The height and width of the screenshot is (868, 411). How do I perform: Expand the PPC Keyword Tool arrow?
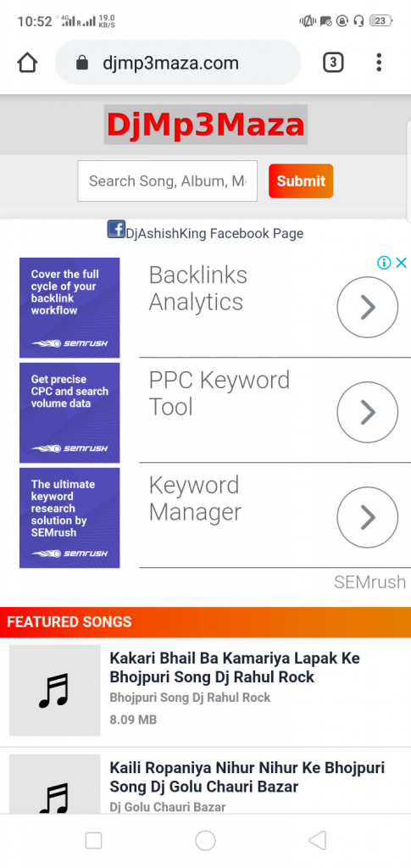tap(367, 413)
